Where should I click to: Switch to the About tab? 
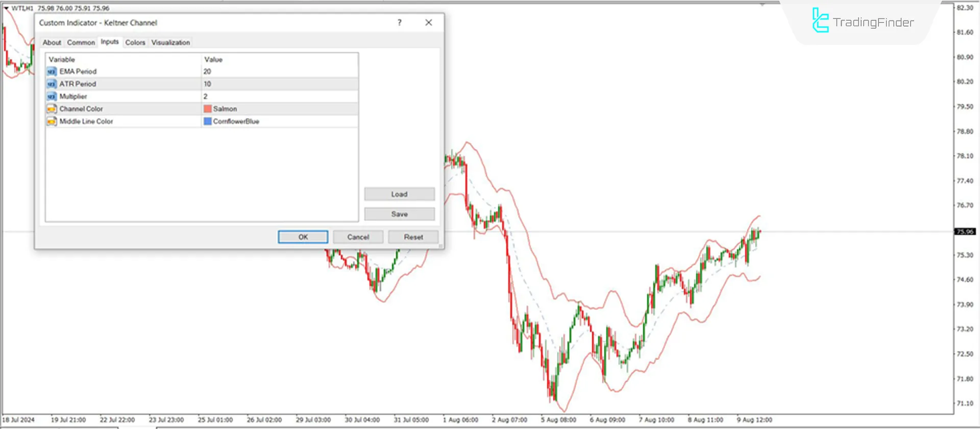[52, 42]
